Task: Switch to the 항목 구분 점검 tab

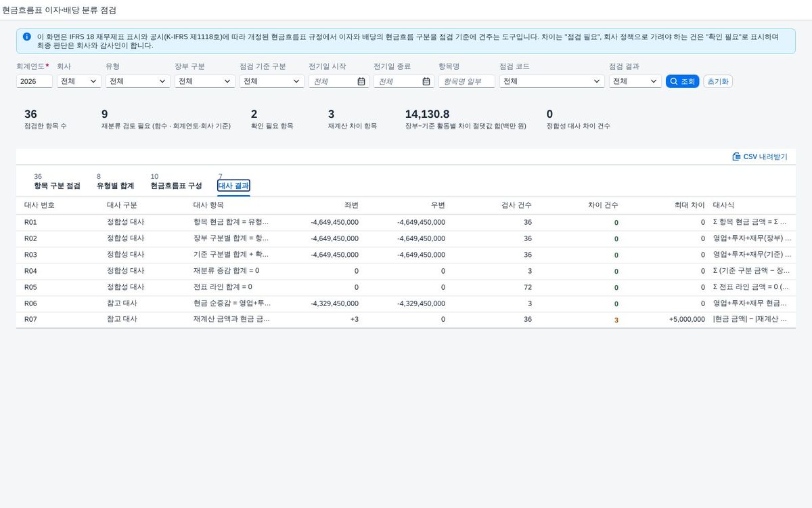Action: 57,186
